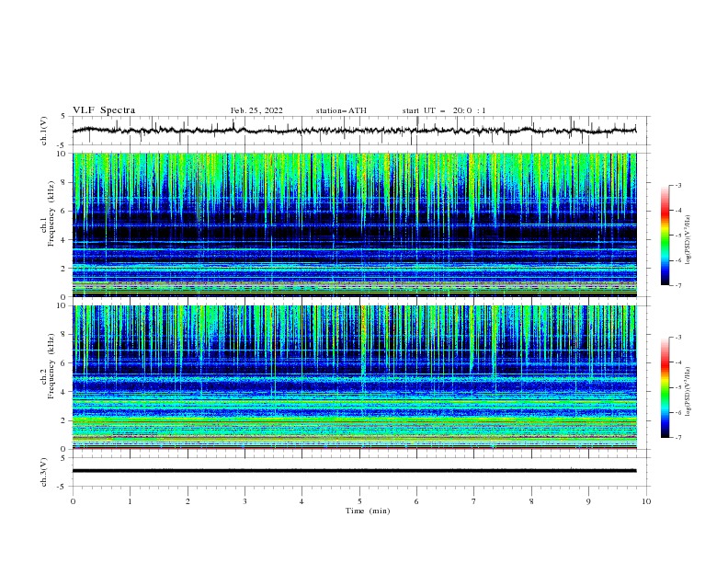The width and height of the screenshot is (728, 563).
Task: Click the ch.2 color scale bar
Action: pos(665,387)
